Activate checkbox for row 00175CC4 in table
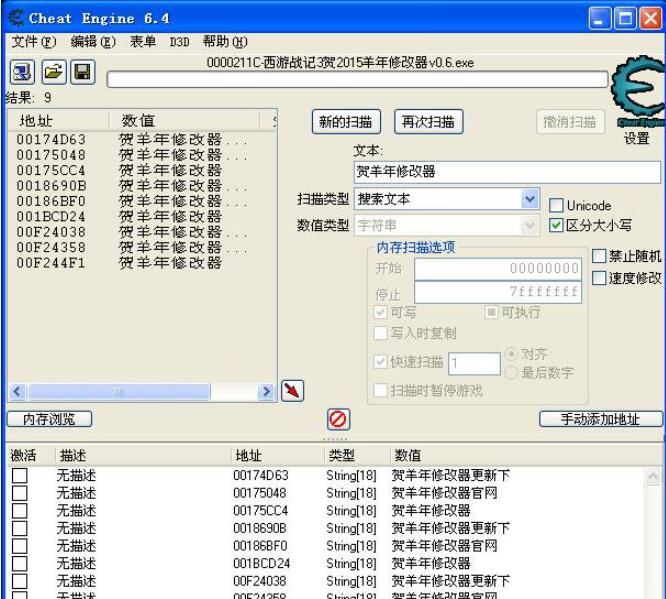This screenshot has height=599, width=666. pos(20,511)
